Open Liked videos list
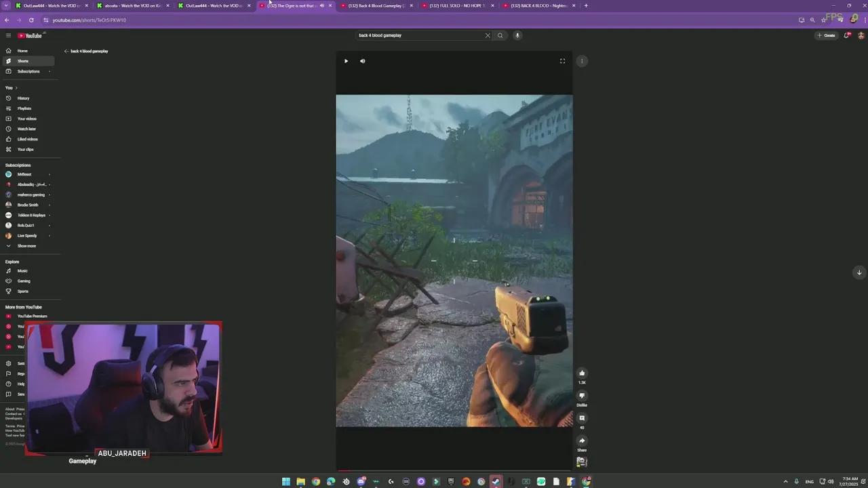Screen dimensions: 868x488 [27, 139]
